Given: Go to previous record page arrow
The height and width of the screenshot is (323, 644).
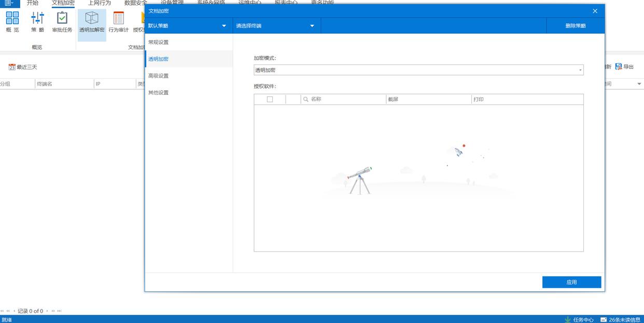Looking at the screenshot, I should click(x=14, y=311).
